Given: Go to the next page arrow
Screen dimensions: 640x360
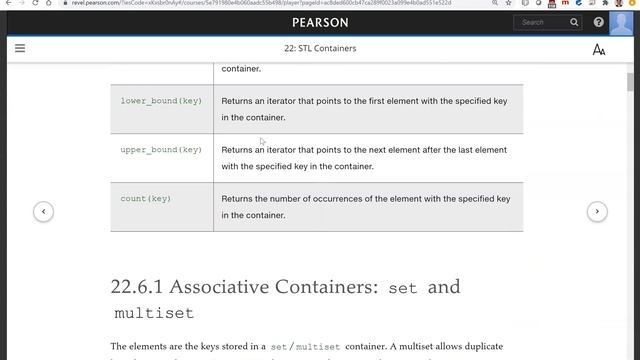Looking at the screenshot, I should click(597, 211).
